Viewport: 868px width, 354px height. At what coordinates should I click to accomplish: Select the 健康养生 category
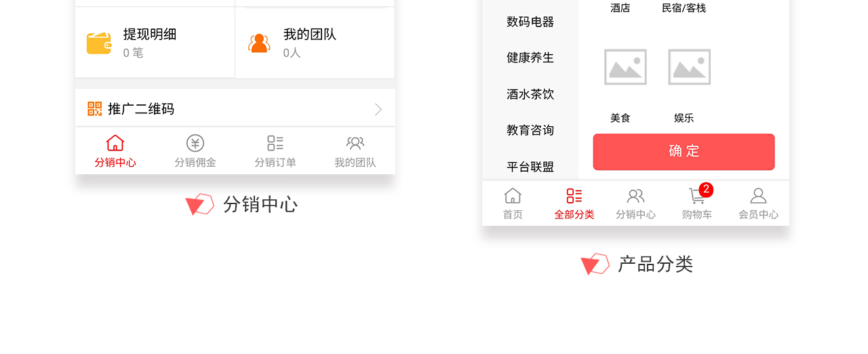click(x=530, y=58)
